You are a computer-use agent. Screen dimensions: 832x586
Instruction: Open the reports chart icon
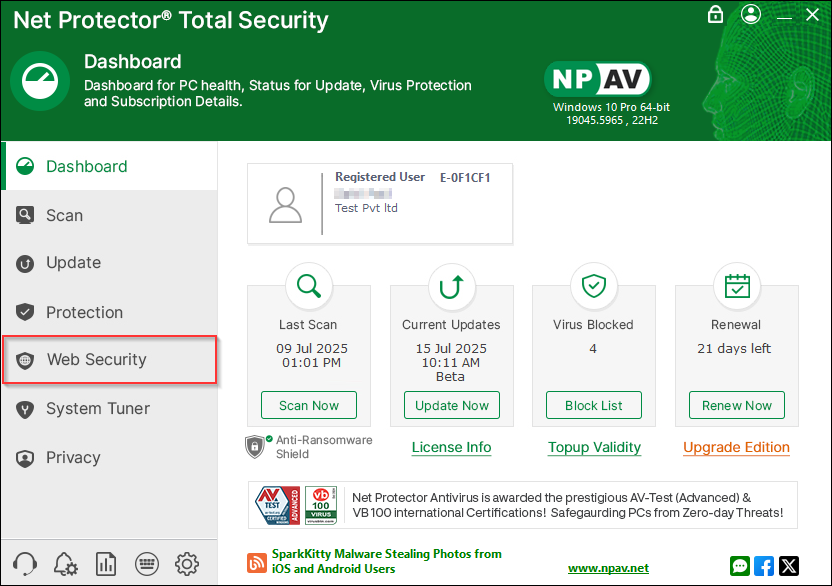click(x=106, y=563)
